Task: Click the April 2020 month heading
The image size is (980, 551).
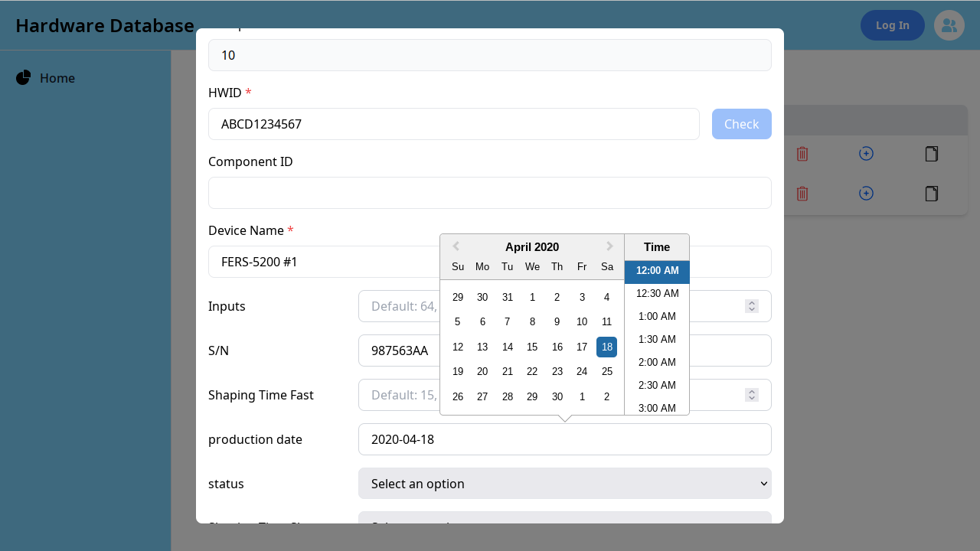Action: [532, 246]
